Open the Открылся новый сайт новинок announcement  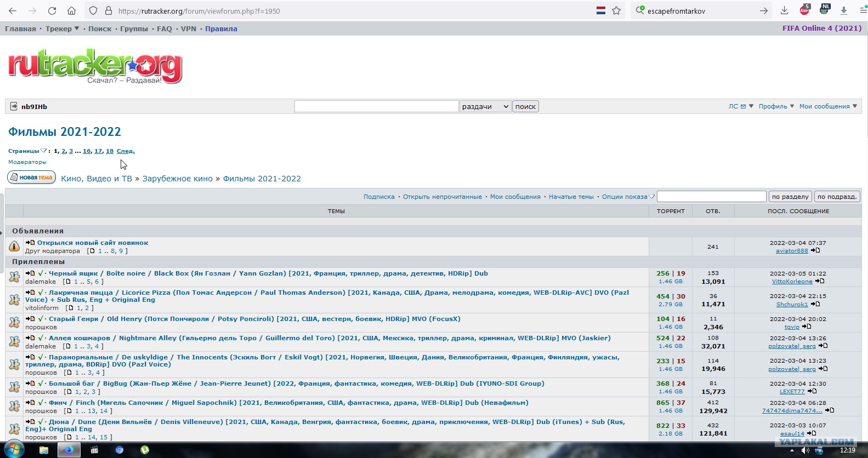tap(93, 243)
